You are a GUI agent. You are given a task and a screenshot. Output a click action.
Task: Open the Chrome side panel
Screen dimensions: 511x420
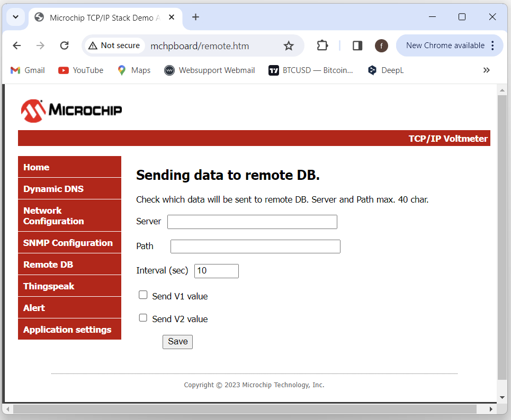point(357,45)
